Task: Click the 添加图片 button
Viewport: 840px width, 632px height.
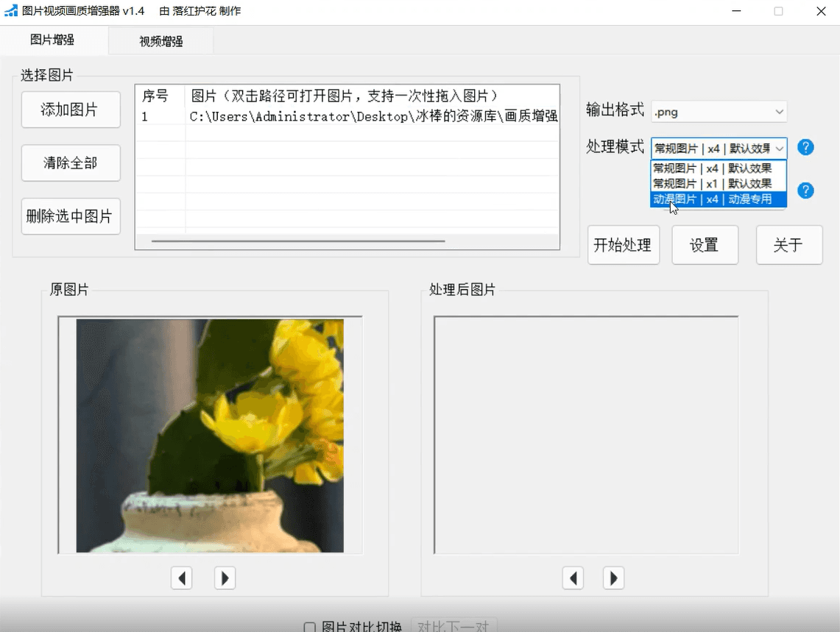Action: click(x=70, y=110)
